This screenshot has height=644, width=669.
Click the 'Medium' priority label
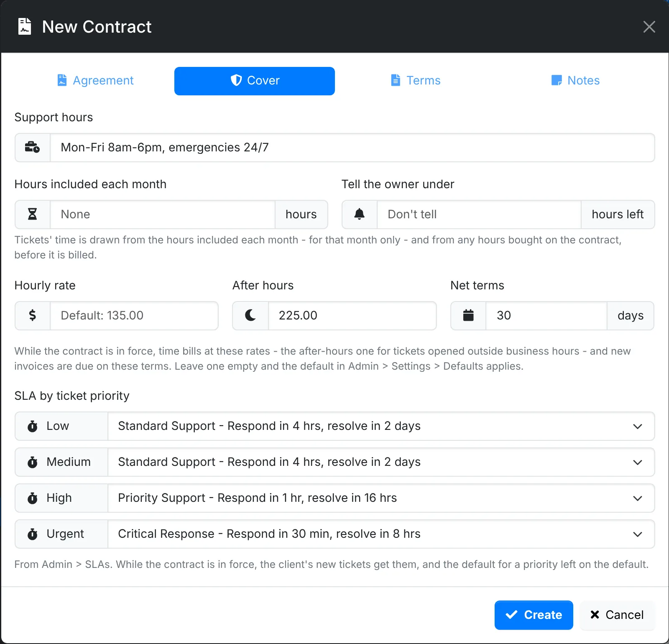[x=69, y=462]
